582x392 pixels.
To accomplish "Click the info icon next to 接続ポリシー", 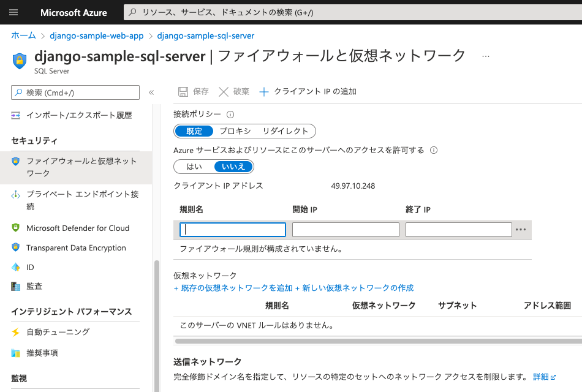I will pyautogui.click(x=230, y=115).
